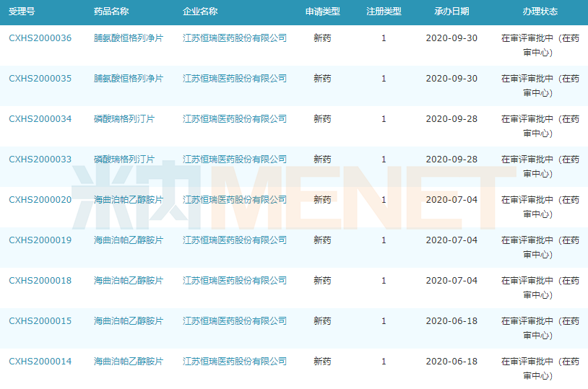Click 新药 application type in row CXHS2000014
This screenshot has width=588, height=389.
point(322,362)
